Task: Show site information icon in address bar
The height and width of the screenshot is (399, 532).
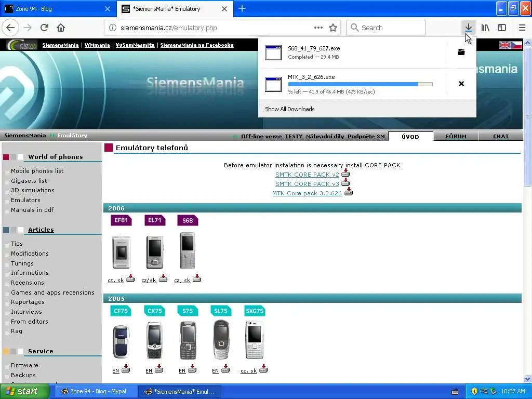Action: click(112, 28)
